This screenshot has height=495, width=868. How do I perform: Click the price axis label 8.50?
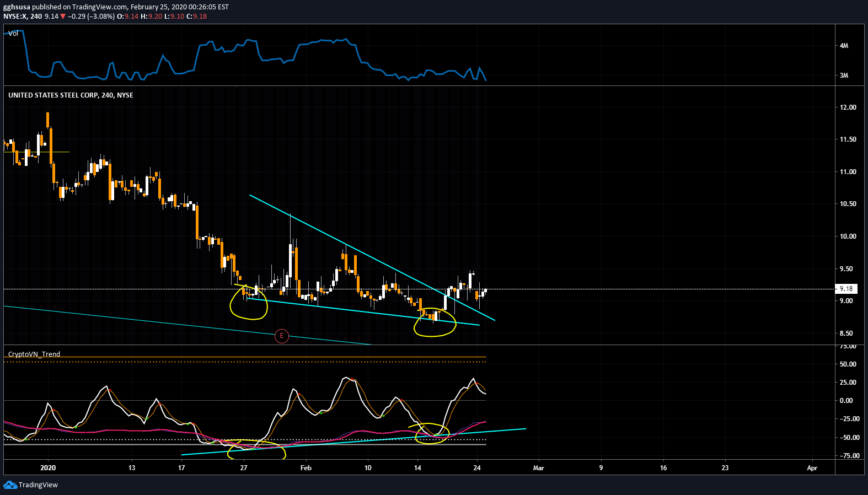click(x=846, y=333)
